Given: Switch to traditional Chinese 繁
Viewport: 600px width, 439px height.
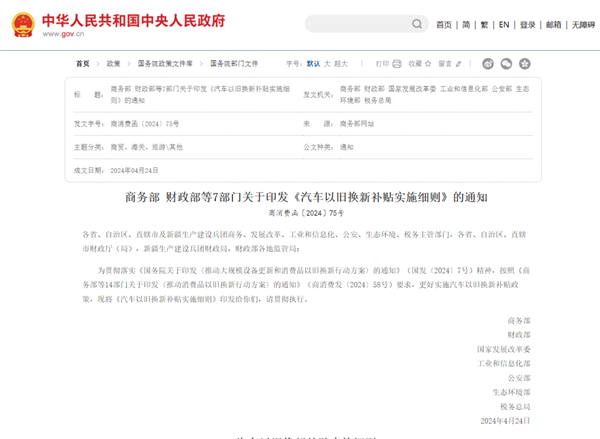Looking at the screenshot, I should (x=485, y=24).
